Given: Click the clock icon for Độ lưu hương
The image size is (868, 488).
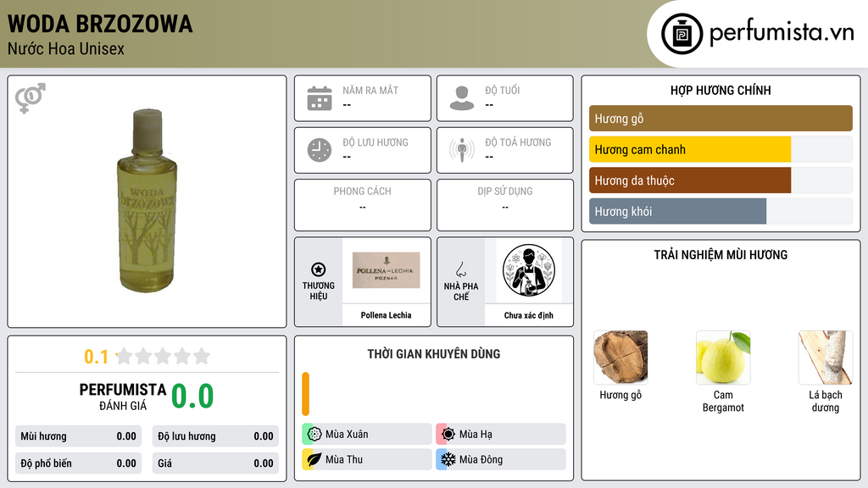Looking at the screenshot, I should tap(320, 150).
